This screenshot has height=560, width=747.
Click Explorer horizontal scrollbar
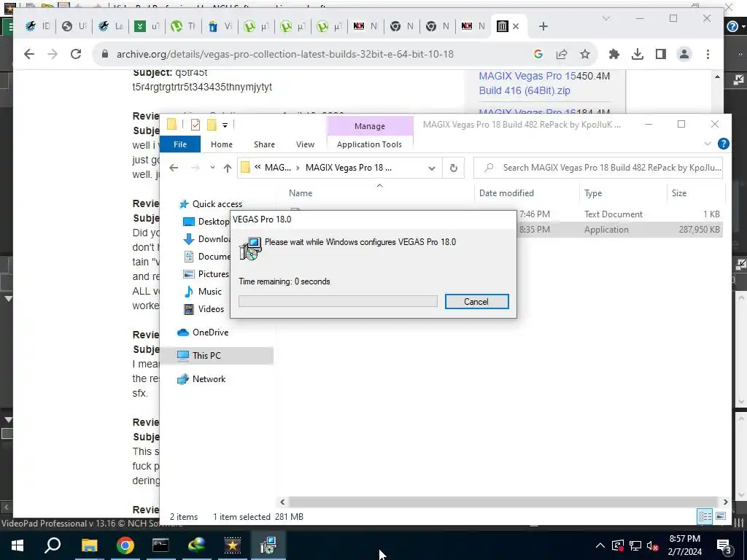(x=503, y=502)
